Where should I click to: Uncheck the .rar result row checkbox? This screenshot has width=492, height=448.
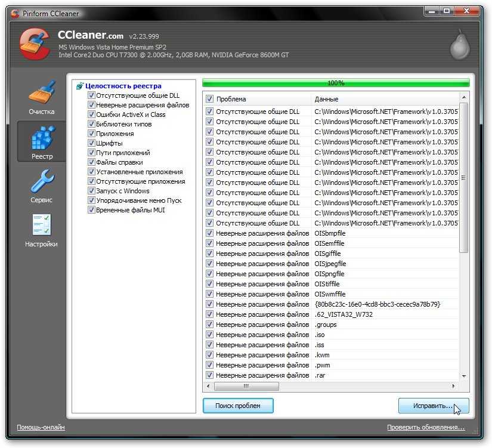pyautogui.click(x=209, y=375)
